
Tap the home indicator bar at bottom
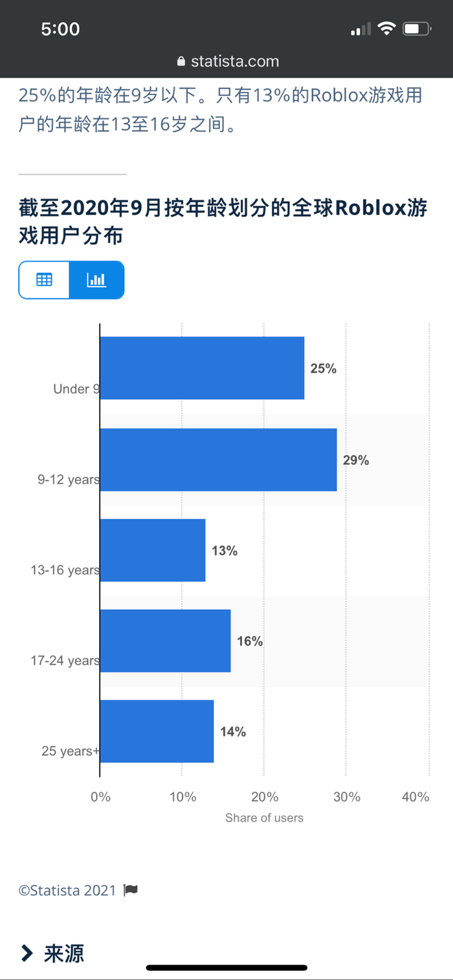point(226,968)
